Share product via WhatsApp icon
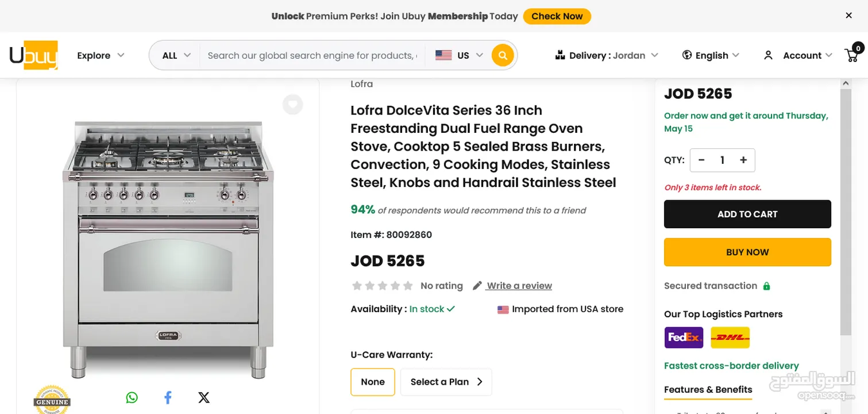Image resolution: width=868 pixels, height=414 pixels. pos(132,397)
